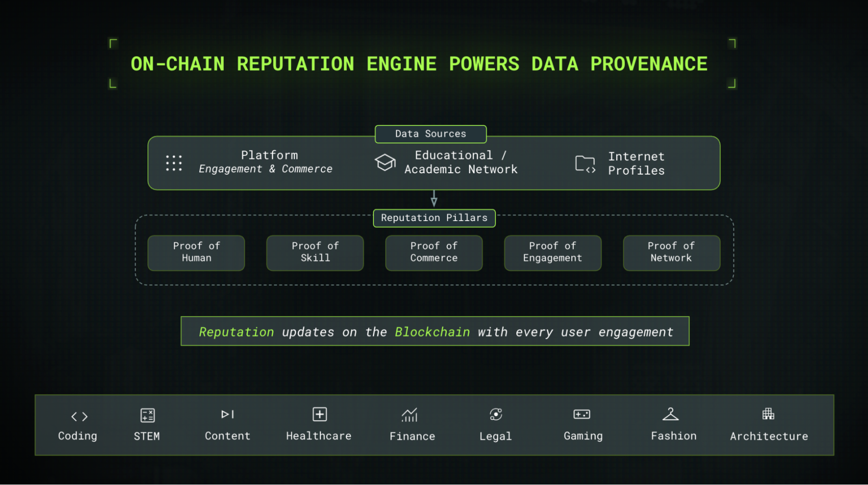Click the green word Reputation in the banner

point(236,332)
